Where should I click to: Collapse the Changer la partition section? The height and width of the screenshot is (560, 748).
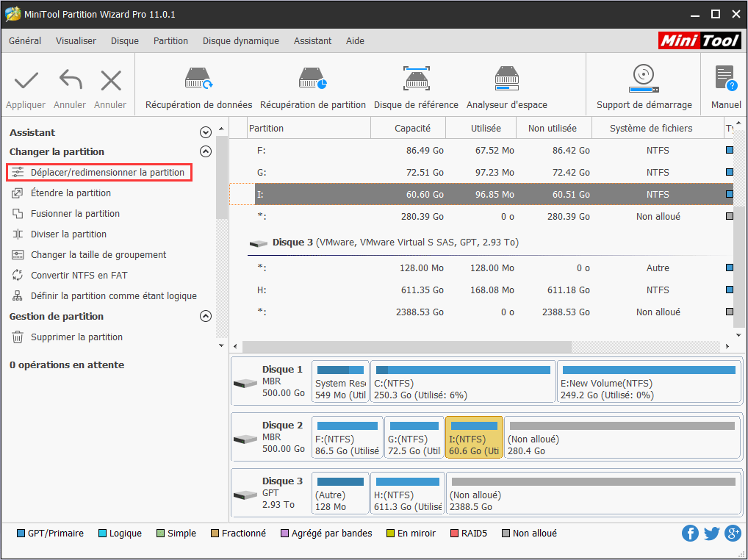pos(206,151)
